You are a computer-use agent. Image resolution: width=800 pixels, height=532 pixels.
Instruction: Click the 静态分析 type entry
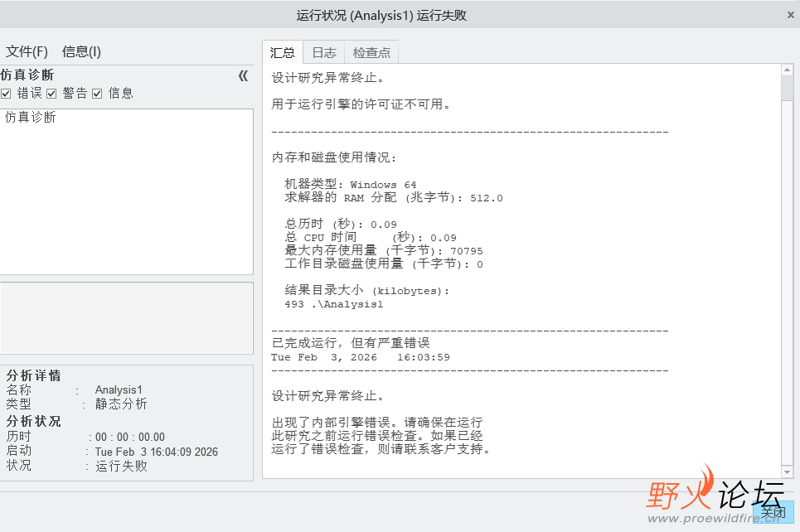pos(121,404)
